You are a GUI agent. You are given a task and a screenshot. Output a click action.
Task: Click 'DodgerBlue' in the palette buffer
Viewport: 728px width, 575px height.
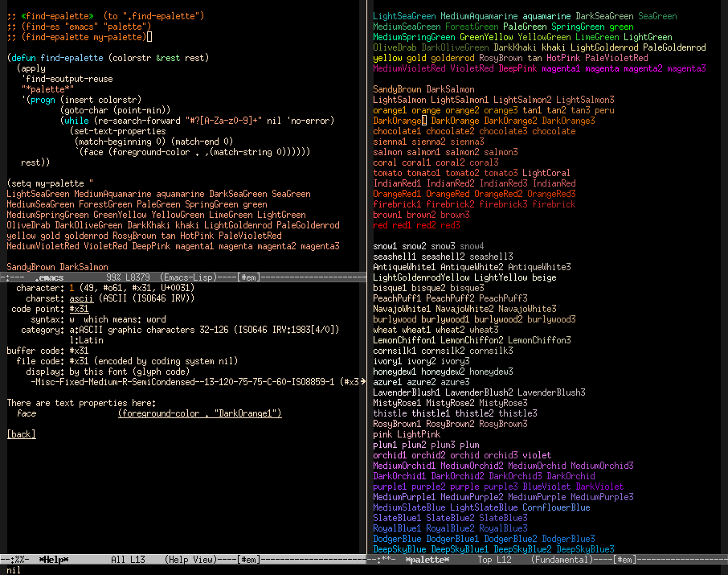coord(398,539)
